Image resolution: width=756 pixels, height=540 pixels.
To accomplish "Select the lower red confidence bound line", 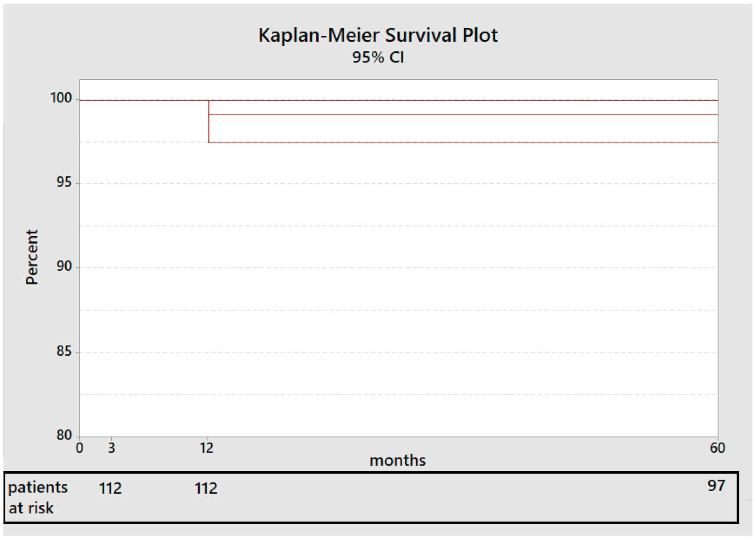I will (458, 143).
